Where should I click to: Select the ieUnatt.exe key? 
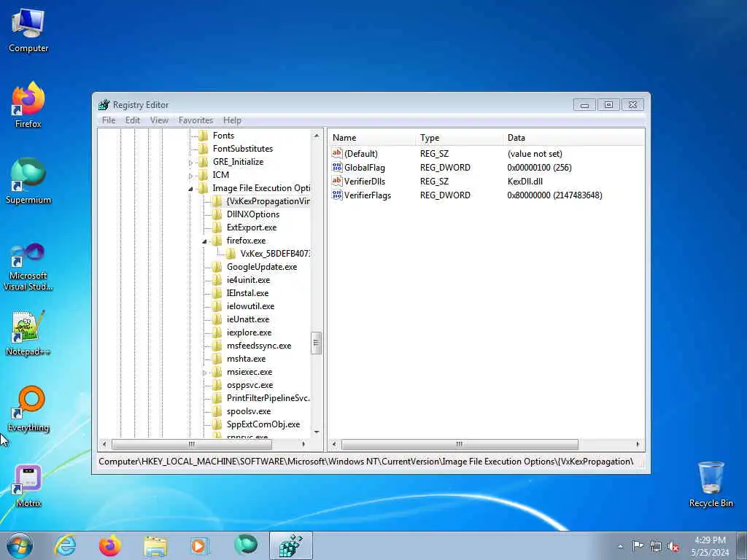click(248, 319)
